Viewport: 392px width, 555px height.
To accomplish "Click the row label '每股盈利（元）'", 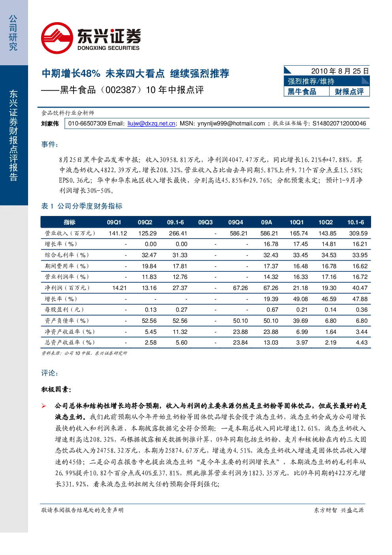I will [64, 310].
